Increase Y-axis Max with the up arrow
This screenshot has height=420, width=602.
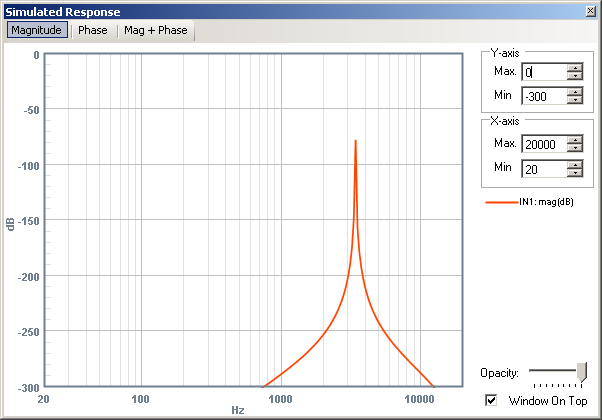click(575, 68)
